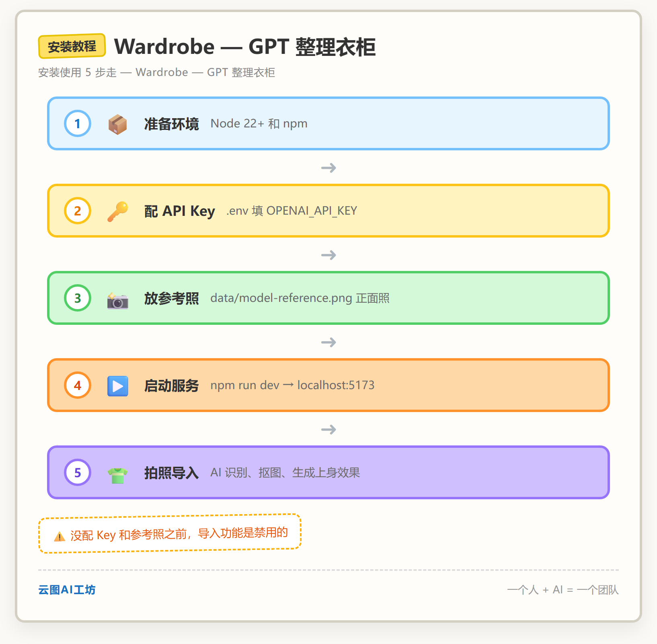657x644 pixels.
Task: Click the warning triangle icon in the notice
Action: coord(60,536)
